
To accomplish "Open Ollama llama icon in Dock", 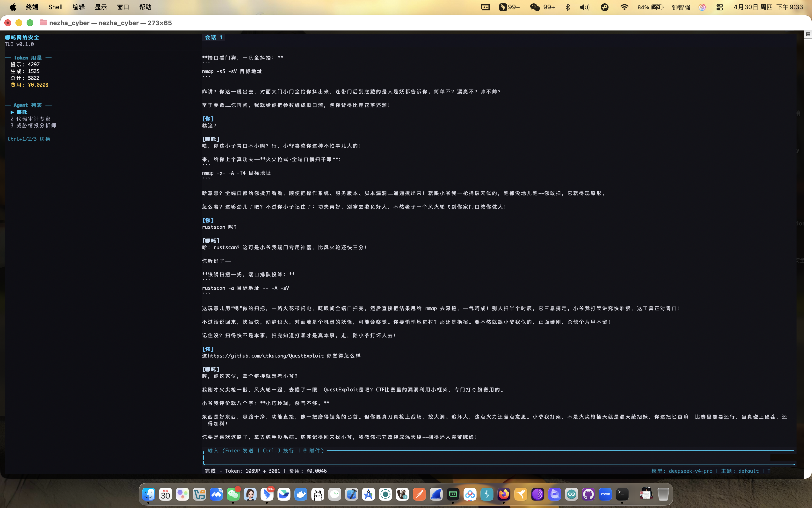I will pos(318,494).
